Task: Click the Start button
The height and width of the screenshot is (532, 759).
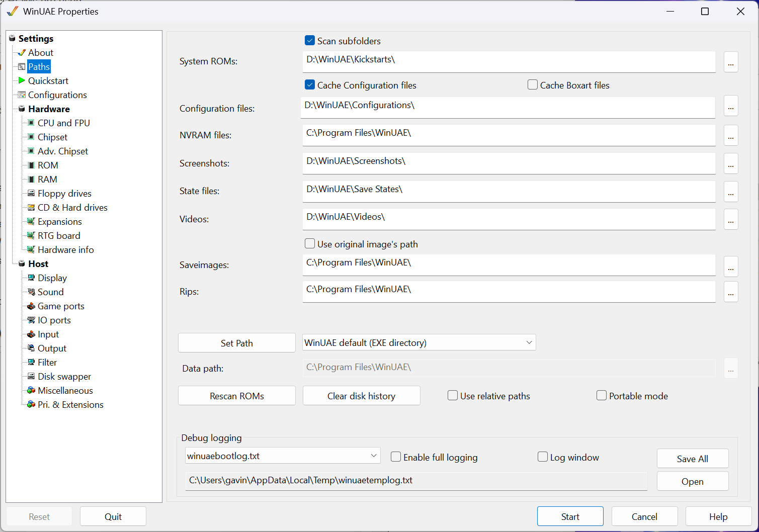Action: click(x=570, y=516)
